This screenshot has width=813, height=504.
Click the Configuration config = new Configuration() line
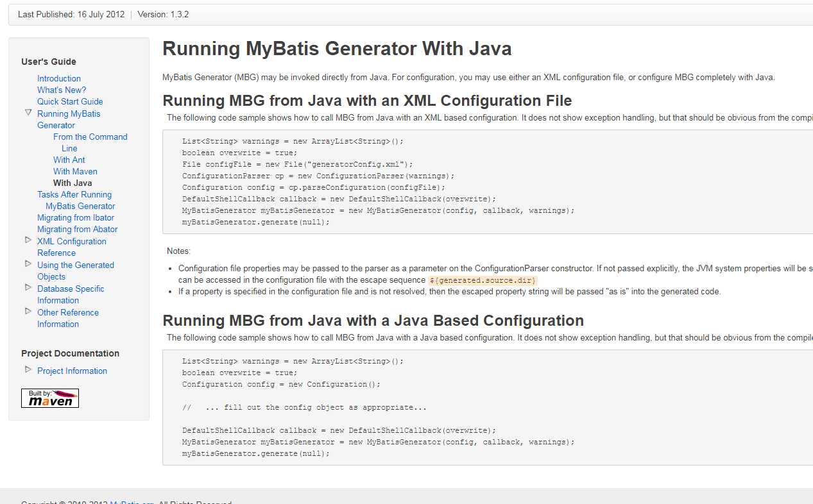coord(281,384)
